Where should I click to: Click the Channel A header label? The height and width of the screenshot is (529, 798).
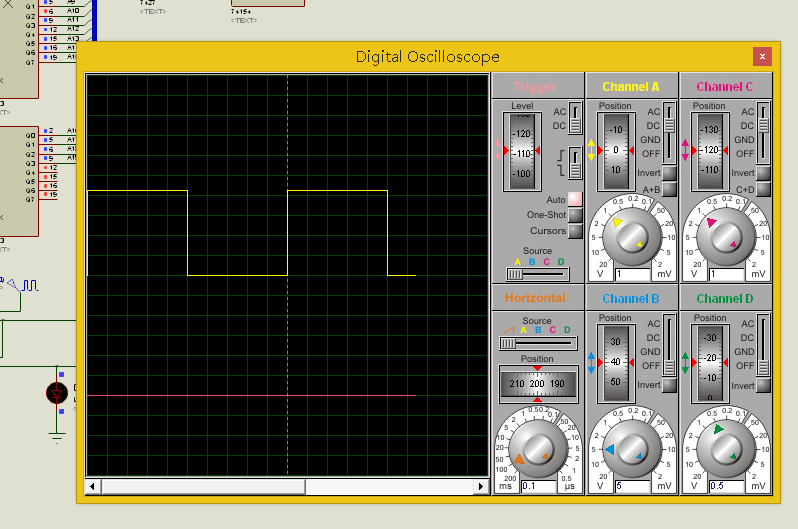631,87
